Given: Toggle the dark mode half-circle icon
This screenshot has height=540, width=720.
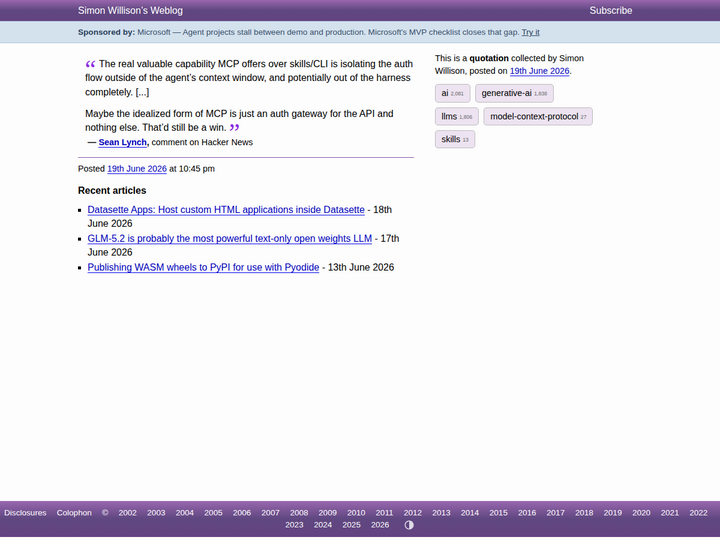Looking at the screenshot, I should [409, 525].
